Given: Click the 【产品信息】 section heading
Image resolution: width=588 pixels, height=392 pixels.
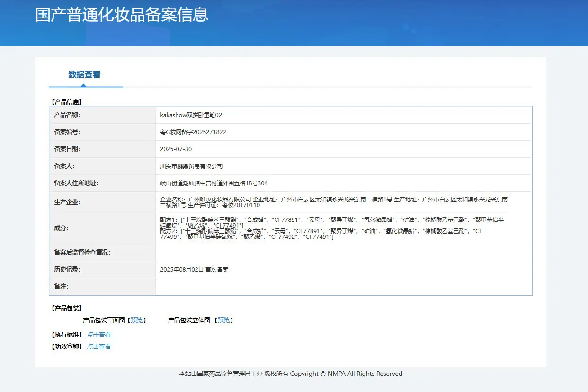Looking at the screenshot, I should point(67,102).
